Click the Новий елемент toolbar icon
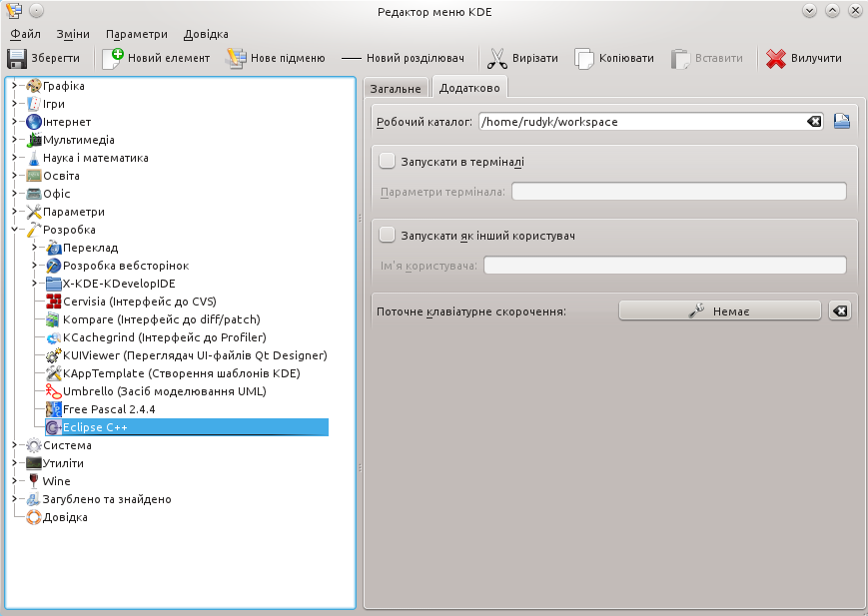This screenshot has width=868, height=616. 113,58
